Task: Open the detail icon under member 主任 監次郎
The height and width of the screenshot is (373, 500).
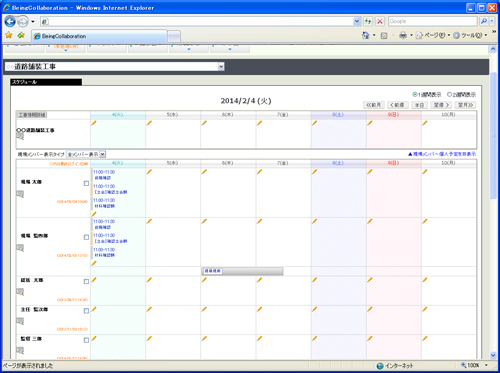Action: pyautogui.click(x=20, y=321)
